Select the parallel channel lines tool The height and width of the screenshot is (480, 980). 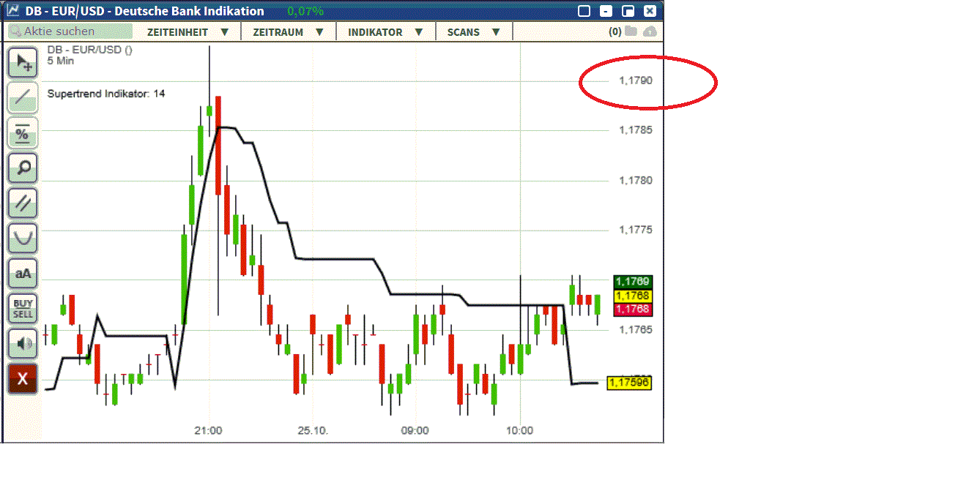pos(23,203)
